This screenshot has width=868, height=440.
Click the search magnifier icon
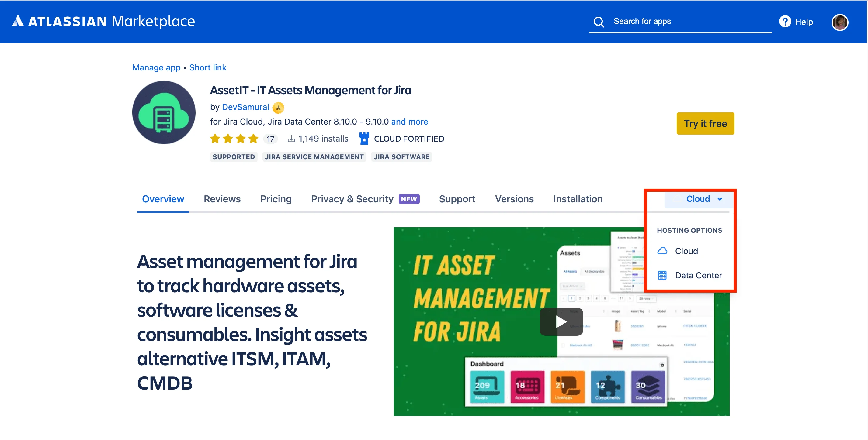click(599, 22)
